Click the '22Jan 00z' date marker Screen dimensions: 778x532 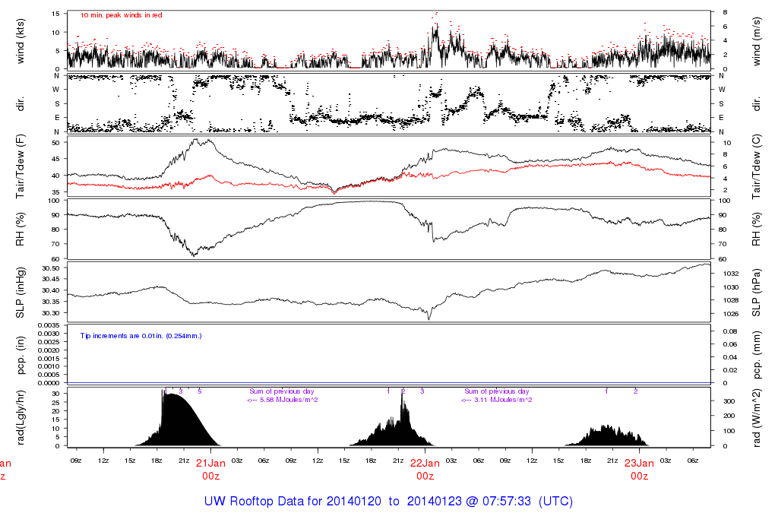pyautogui.click(x=425, y=470)
